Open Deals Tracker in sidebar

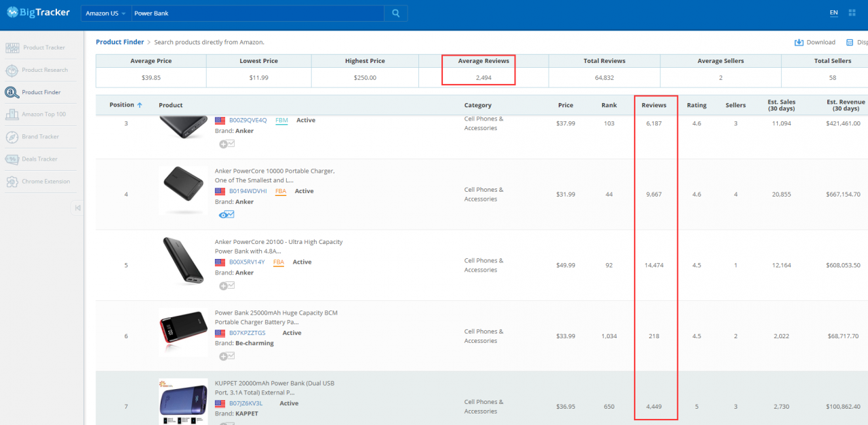click(x=41, y=159)
